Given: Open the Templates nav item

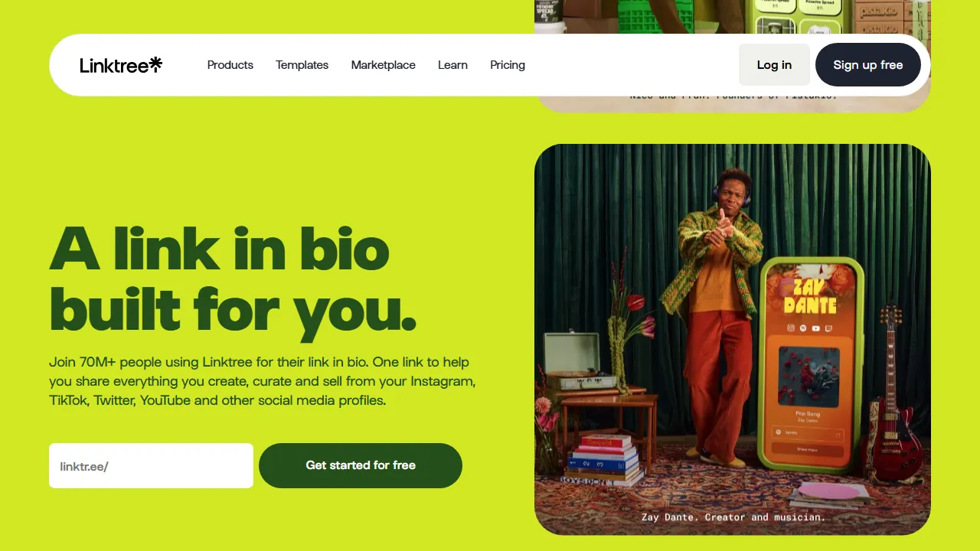Looking at the screenshot, I should point(302,65).
